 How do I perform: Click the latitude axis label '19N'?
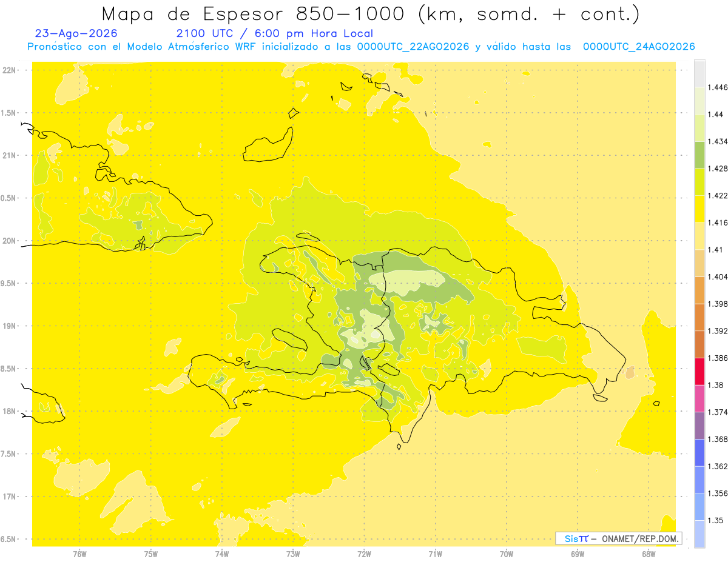8,326
